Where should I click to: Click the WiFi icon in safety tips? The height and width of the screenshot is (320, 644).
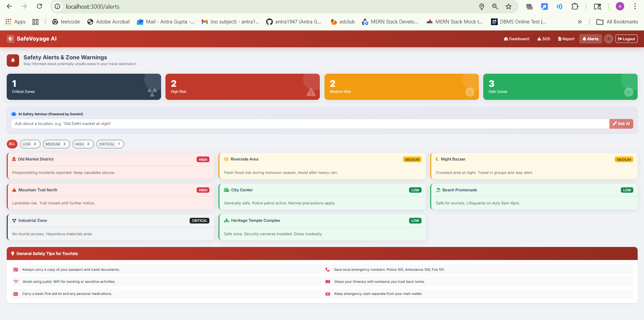point(16,281)
